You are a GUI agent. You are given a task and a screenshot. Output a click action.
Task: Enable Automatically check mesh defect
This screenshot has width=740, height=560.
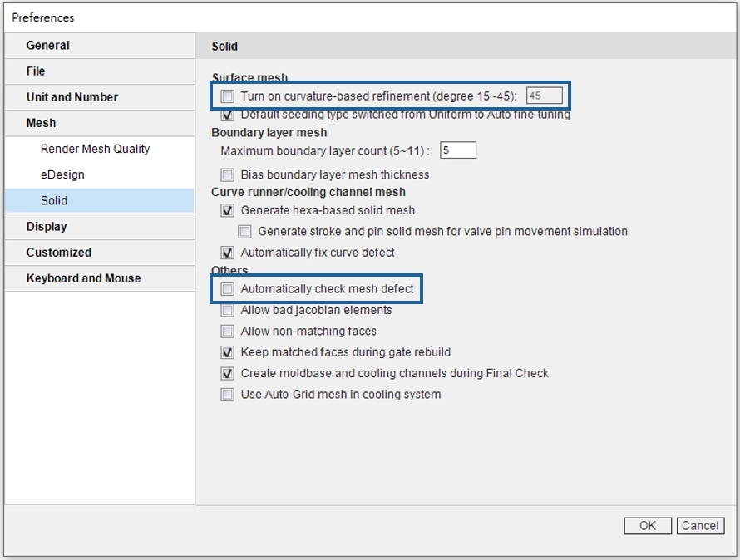(x=228, y=289)
